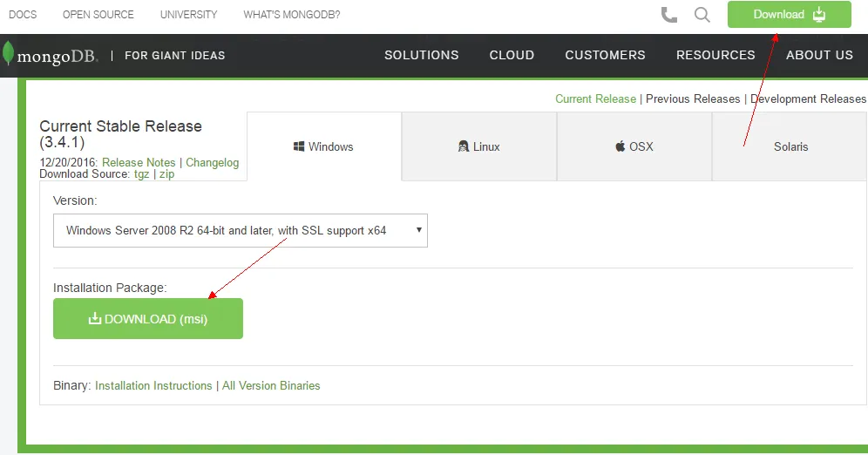Image resolution: width=868 pixels, height=455 pixels.
Task: Open the Development Releases link
Action: pos(808,98)
